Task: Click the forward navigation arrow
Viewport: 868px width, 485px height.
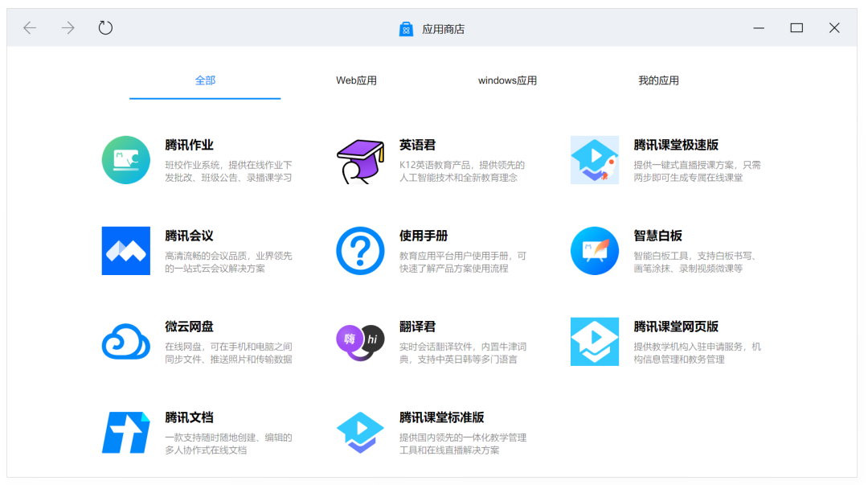Action: coord(68,27)
